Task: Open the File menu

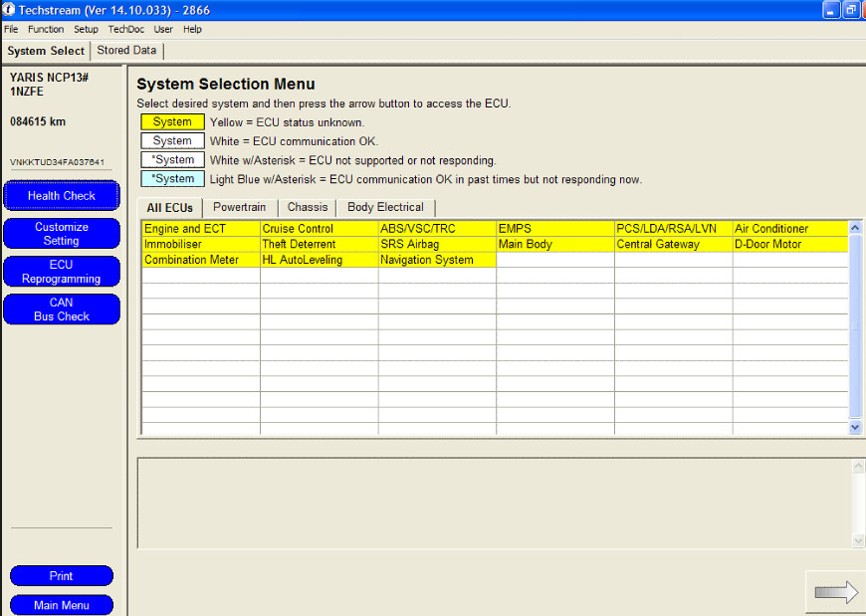Action: [x=11, y=29]
